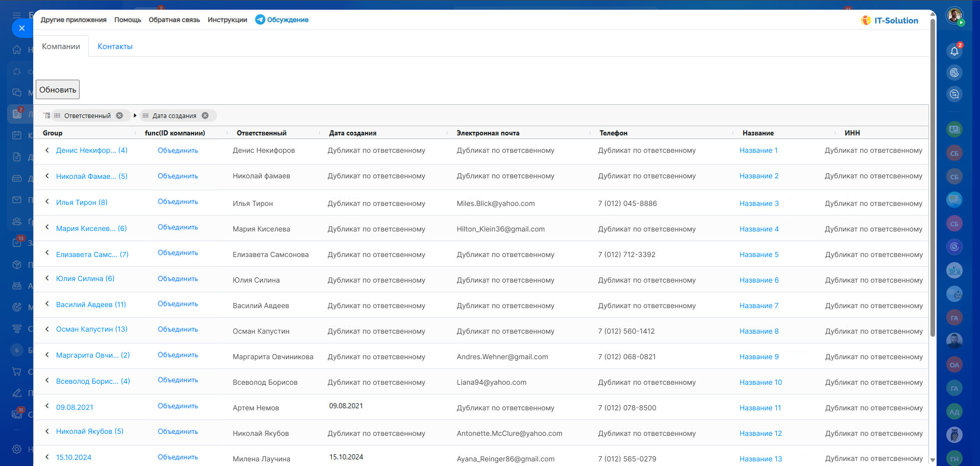Switch to the Контакты tab
Screen dimensions: 980x466
[115, 46]
